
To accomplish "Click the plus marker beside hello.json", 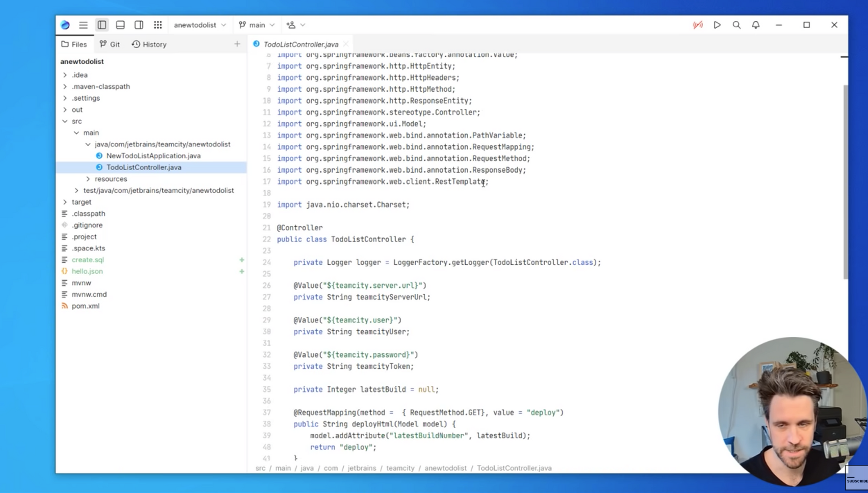I will [242, 271].
